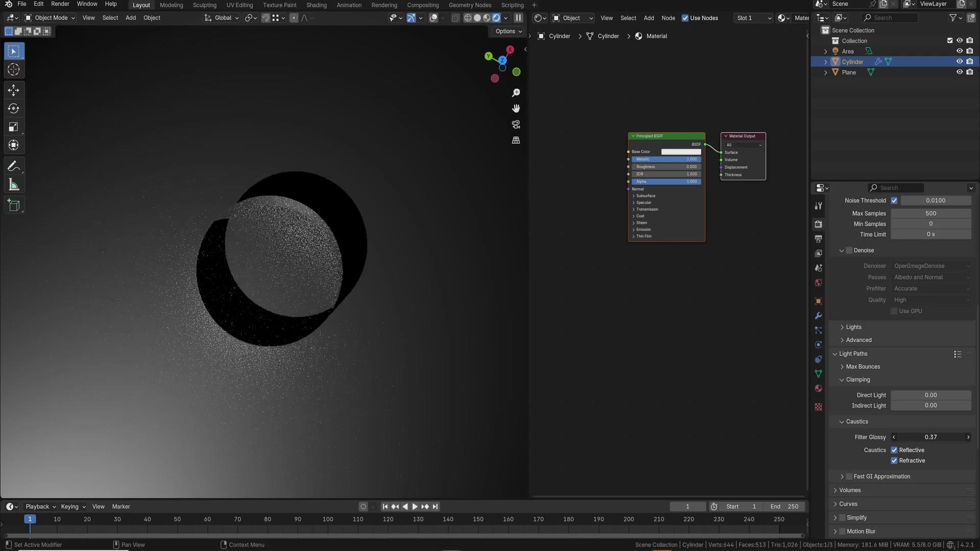Adjust the Filter Glossy slider
This screenshot has width=980, height=551.
[931, 437]
